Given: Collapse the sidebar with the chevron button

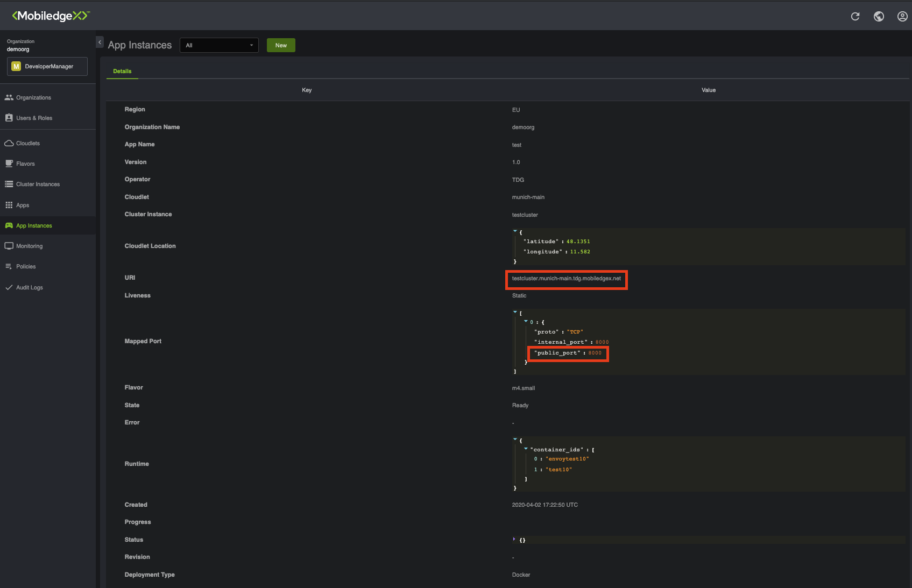Looking at the screenshot, I should click(x=100, y=42).
